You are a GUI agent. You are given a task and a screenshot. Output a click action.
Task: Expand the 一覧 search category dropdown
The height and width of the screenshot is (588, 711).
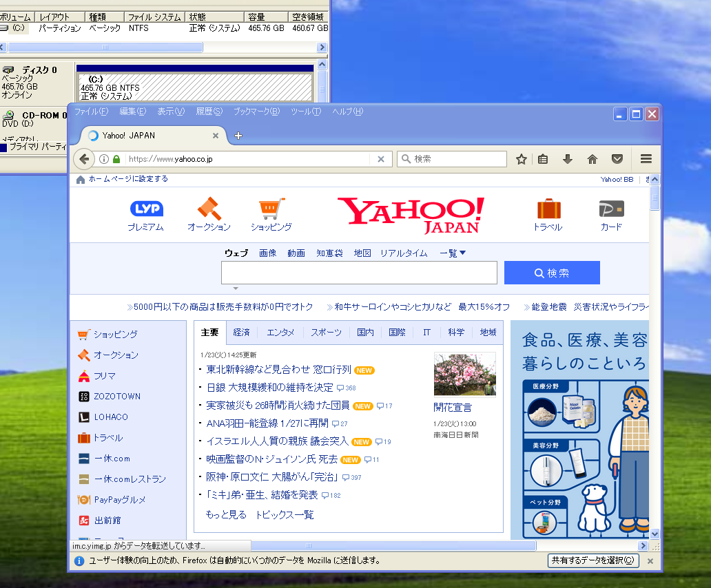[453, 253]
